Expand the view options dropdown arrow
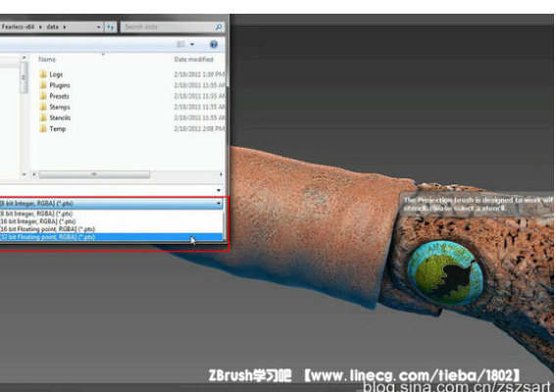 coord(192,45)
